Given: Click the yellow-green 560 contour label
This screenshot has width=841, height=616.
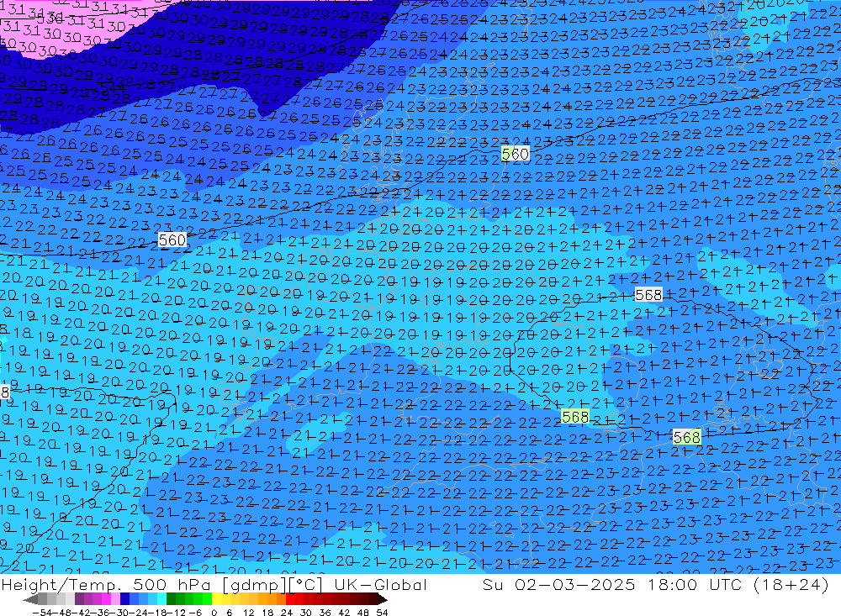Looking at the screenshot, I should click(515, 155).
